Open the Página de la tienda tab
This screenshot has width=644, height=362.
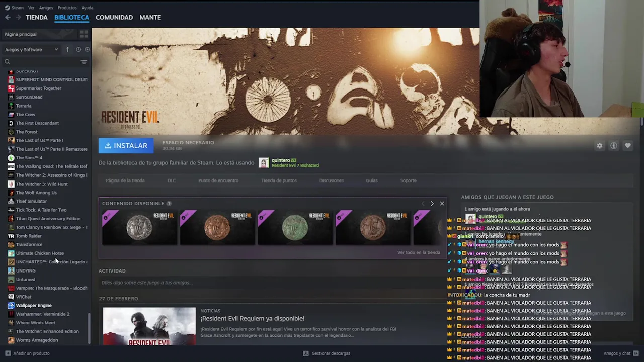click(x=125, y=180)
